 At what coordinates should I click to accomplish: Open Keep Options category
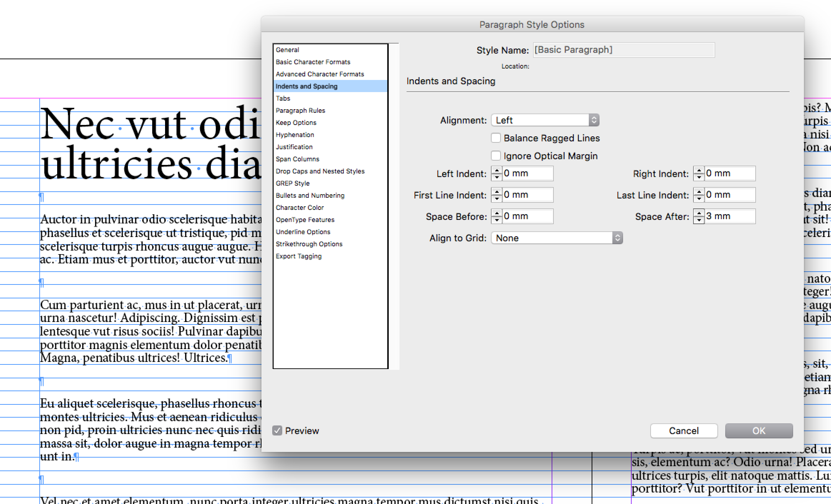pos(330,123)
